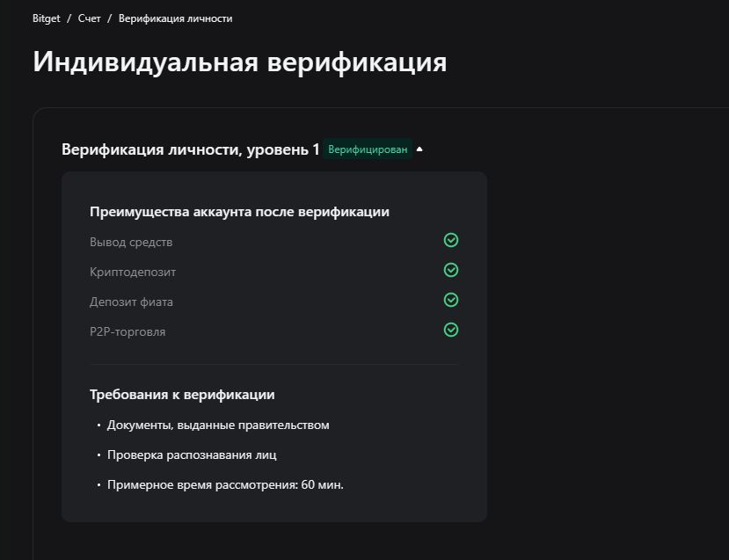Click the Документы, выданные правительством requirement
Screen dimensions: 729x560
(x=218, y=425)
